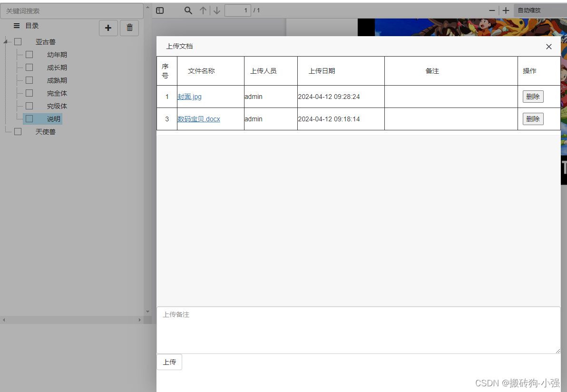Close the 上传文档 dialog
Screen dimensions: 567x392
pos(548,47)
